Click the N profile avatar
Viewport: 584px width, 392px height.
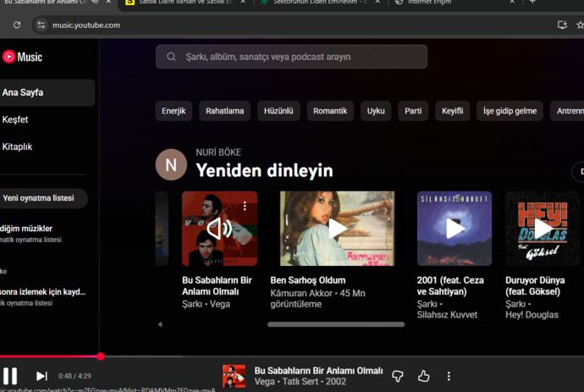point(171,165)
